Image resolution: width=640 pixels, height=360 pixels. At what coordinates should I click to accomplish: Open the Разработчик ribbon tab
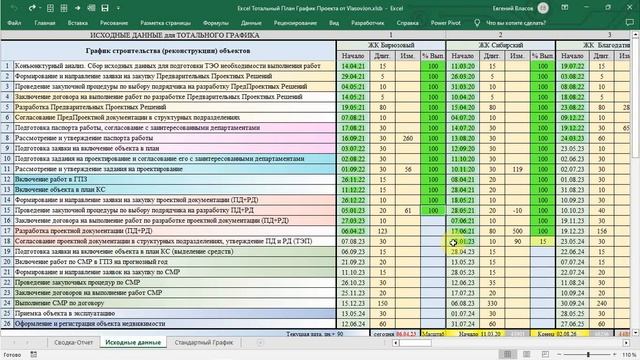(367, 23)
